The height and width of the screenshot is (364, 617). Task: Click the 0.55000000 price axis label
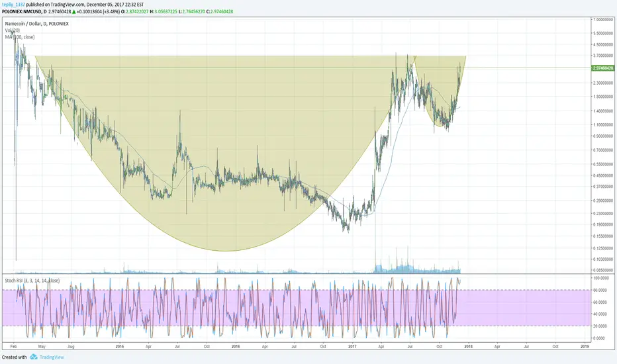pyautogui.click(x=604, y=164)
